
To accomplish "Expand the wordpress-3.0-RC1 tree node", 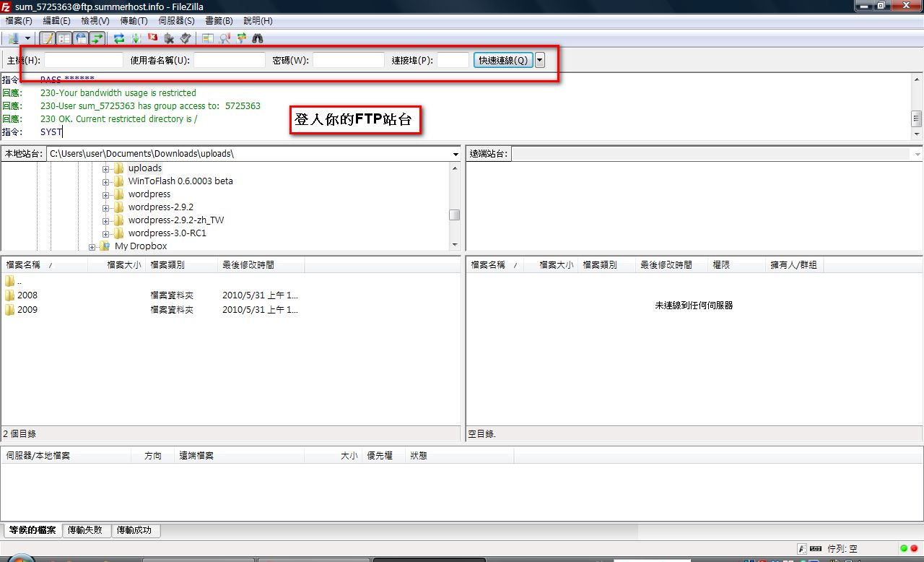I will pyautogui.click(x=105, y=233).
